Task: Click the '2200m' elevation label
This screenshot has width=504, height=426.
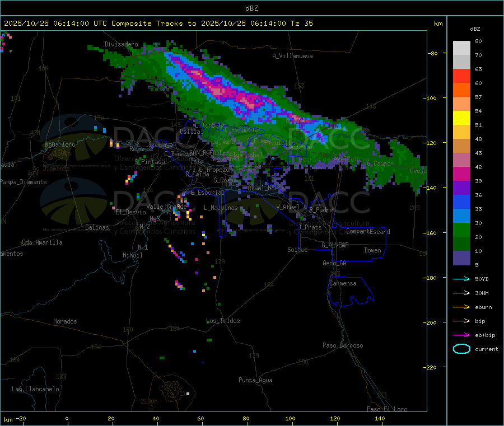Action: coord(149,401)
